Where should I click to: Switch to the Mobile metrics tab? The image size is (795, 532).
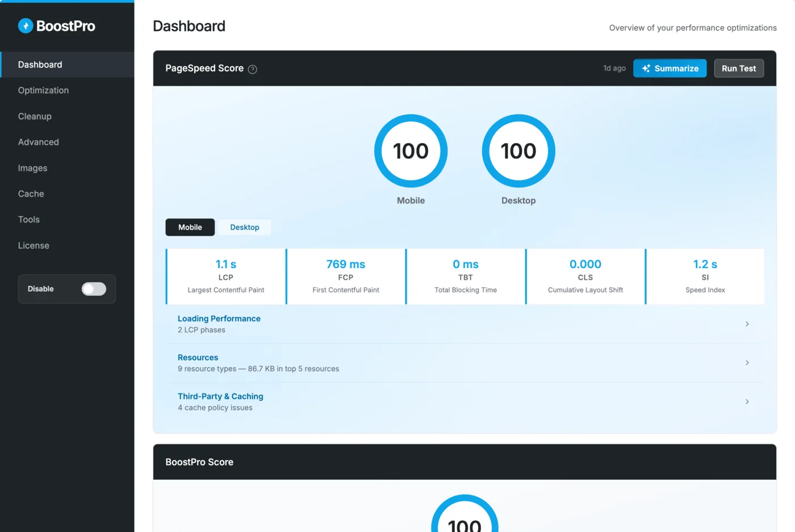tap(190, 227)
